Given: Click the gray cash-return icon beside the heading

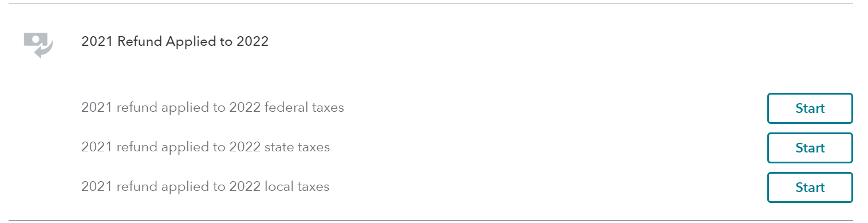Looking at the screenshot, I should [38, 45].
